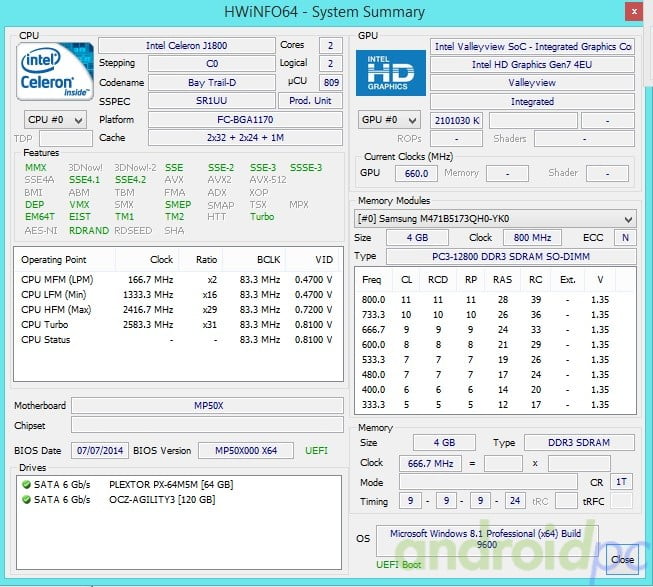653x587 pixels.
Task: Click the OCZ-AGILITY3 [120 GB] drive entry
Action: tap(162, 500)
